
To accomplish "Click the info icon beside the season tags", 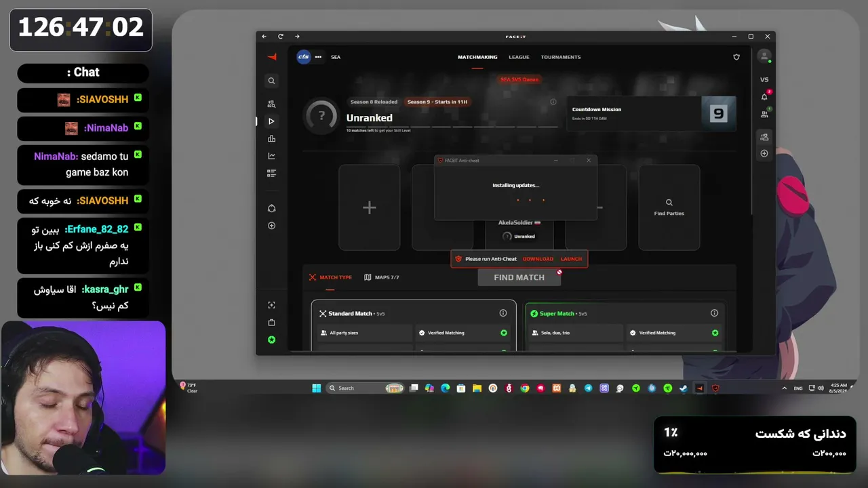I will 553,102.
